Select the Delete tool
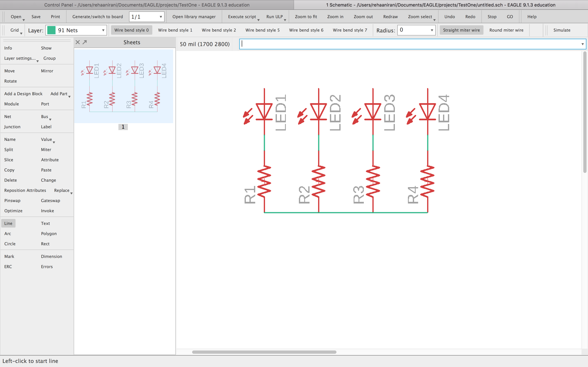588x367 pixels. [10, 180]
